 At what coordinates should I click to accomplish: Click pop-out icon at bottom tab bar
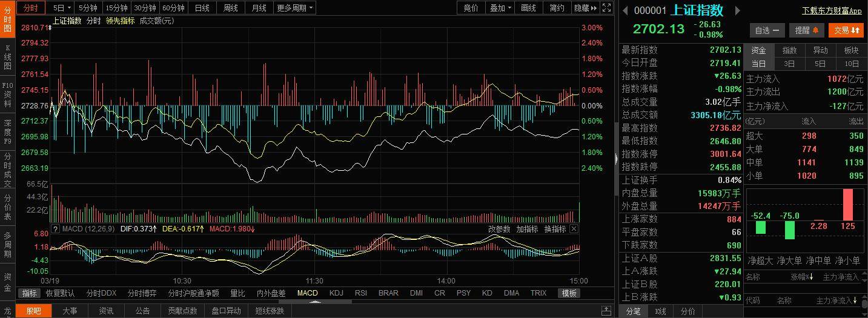point(606,311)
